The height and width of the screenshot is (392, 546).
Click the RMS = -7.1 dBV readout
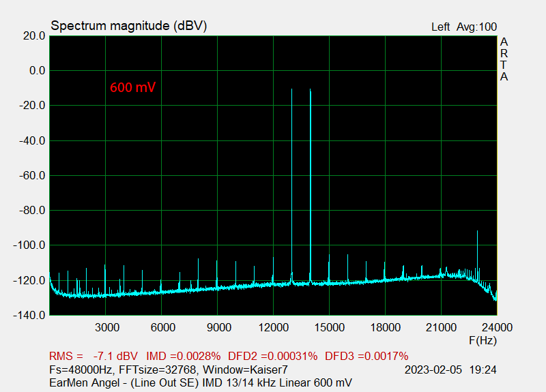94,356
